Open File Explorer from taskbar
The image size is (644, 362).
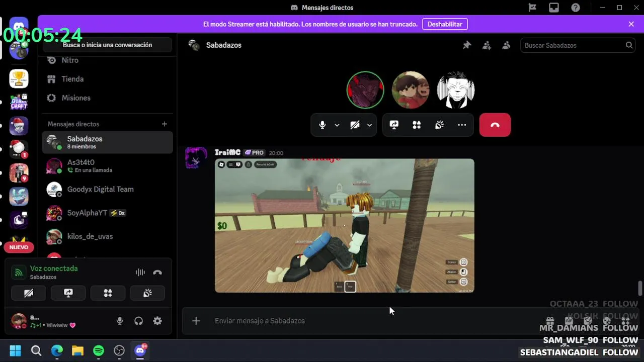[x=77, y=350]
